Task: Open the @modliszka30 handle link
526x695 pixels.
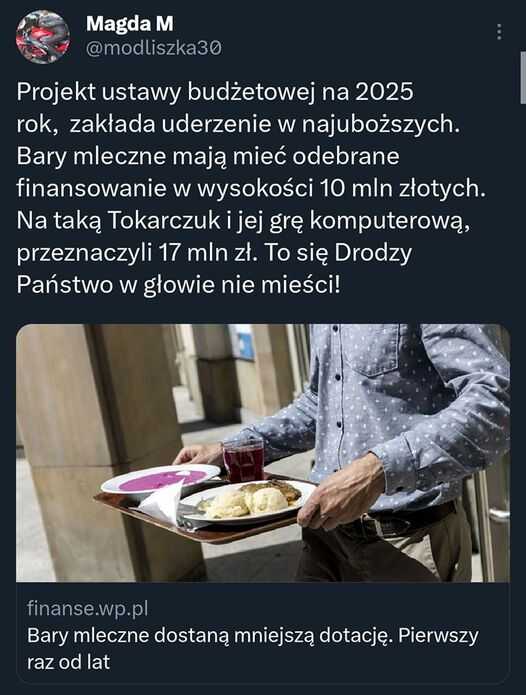Action: (154, 48)
